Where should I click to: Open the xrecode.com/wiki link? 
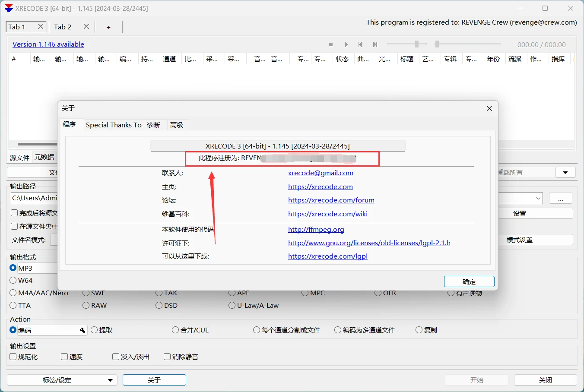(328, 214)
